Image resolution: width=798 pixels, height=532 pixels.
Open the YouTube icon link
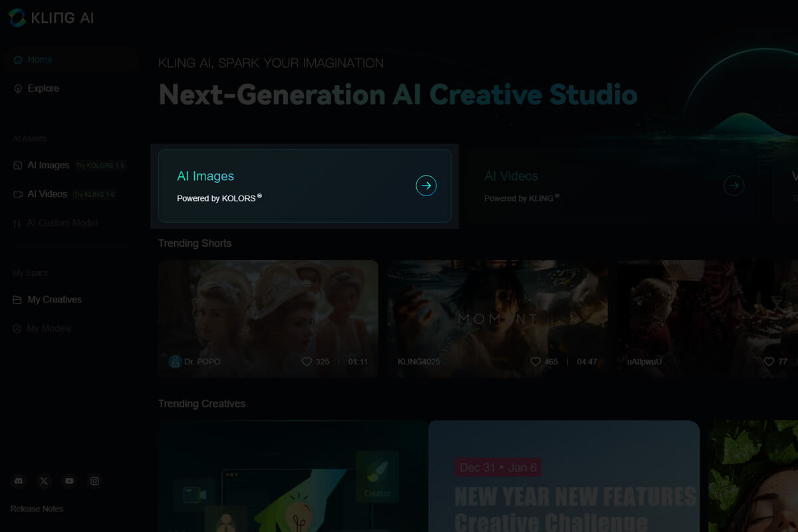tap(69, 481)
